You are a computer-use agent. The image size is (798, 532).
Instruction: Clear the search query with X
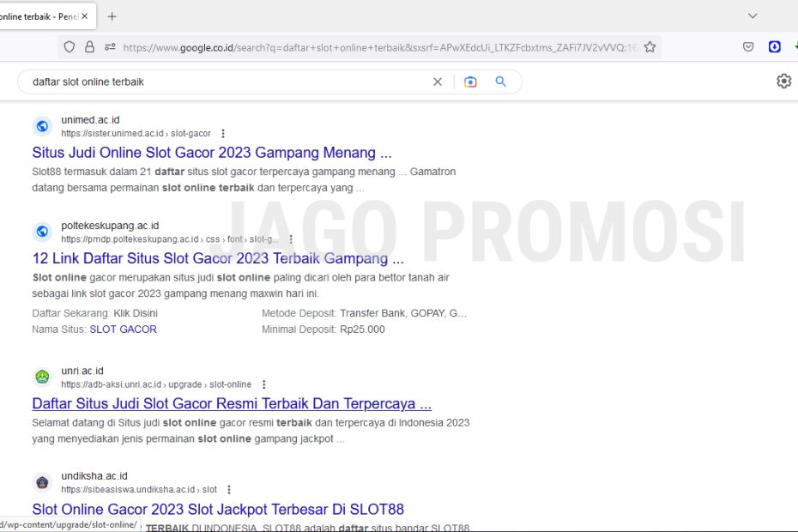(x=438, y=82)
